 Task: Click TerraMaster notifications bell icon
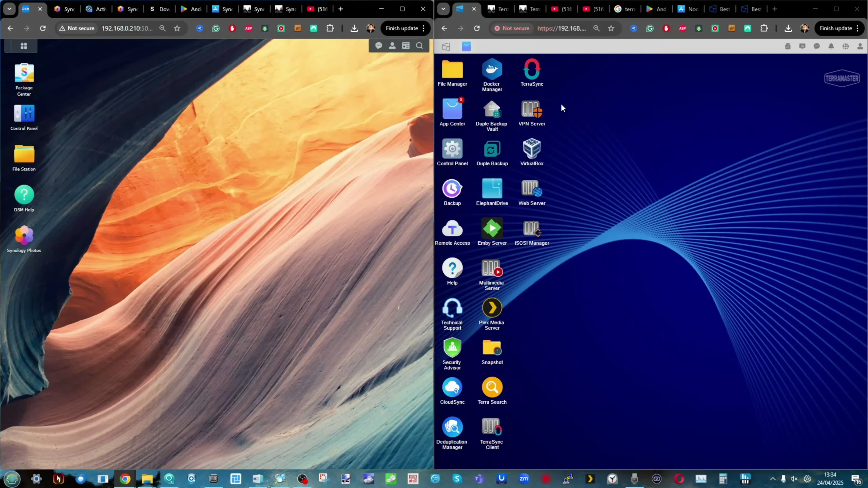pos(831,46)
